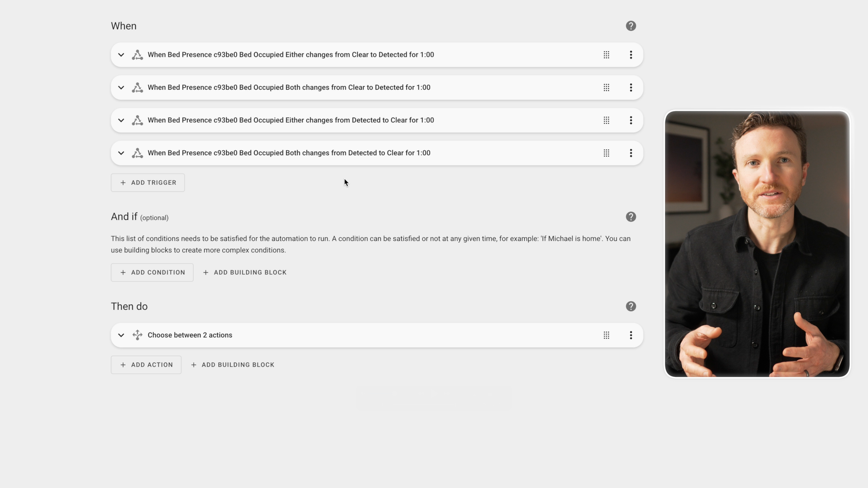Grab drag handle of Choose between 2 actions
Screen dimensions: 868x488
(x=606, y=335)
